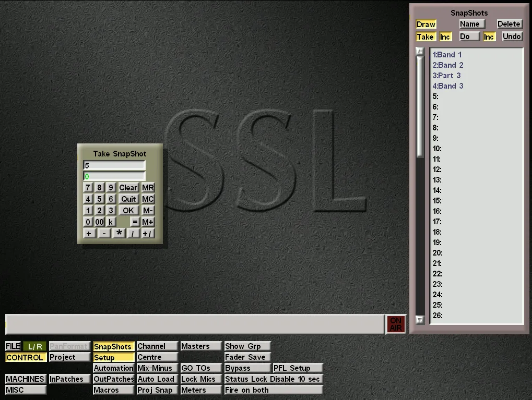This screenshot has width=532, height=400.
Task: Click the multiply (*) key
Action: coord(119,233)
